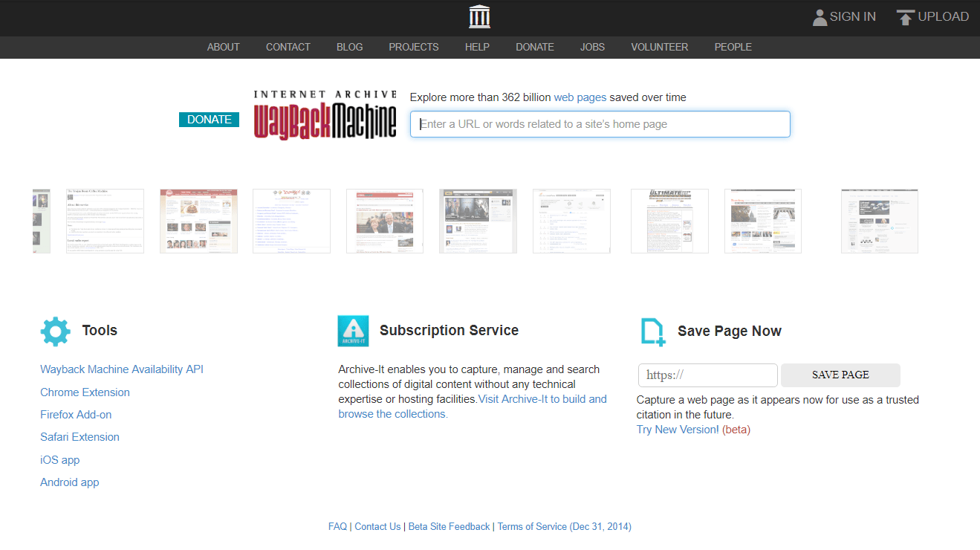Open the Android app link
980x550 pixels.
70,482
